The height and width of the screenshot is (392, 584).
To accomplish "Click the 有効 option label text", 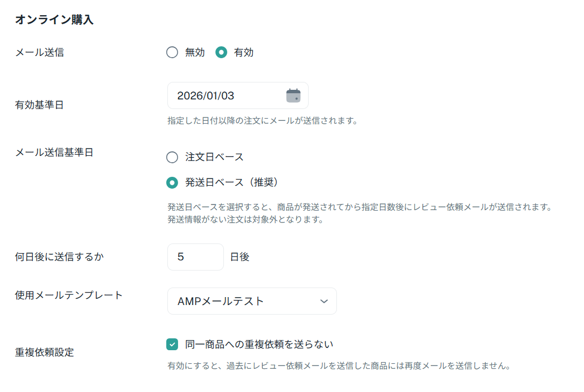I will [x=244, y=53].
